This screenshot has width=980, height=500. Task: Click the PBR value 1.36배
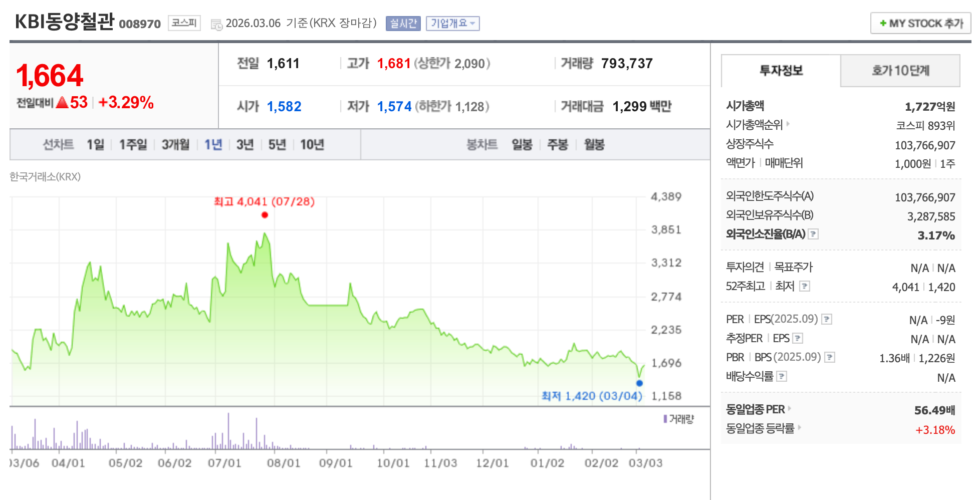point(894,359)
